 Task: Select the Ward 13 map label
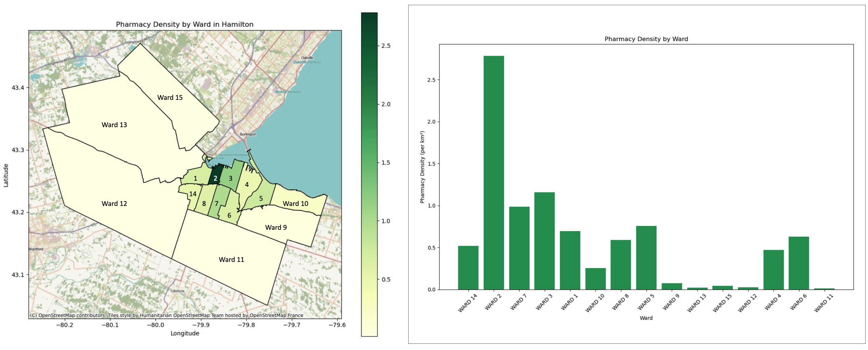point(114,125)
